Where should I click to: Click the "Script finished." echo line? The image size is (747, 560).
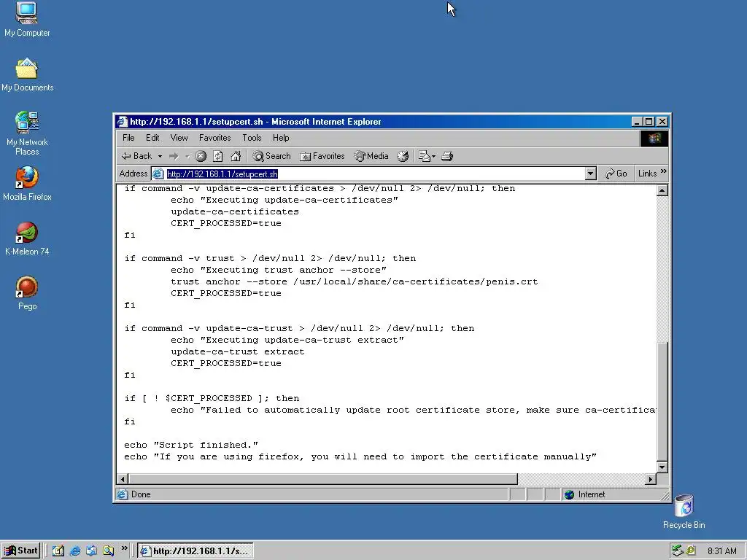click(191, 446)
